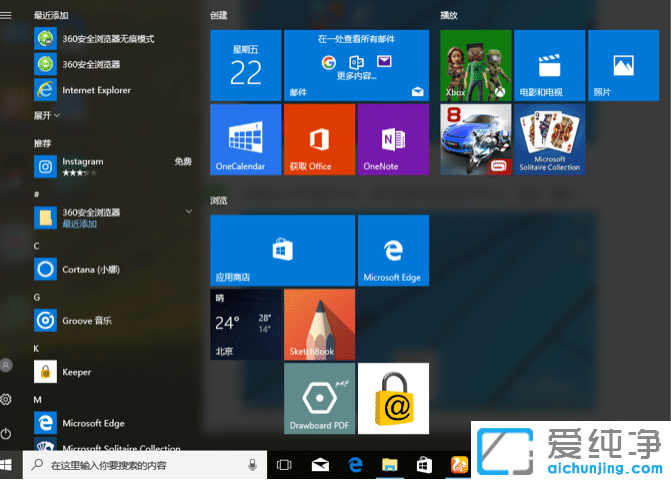This screenshot has height=481, width=671.
Task: Click the 创建 tile group header
Action: tap(219, 15)
